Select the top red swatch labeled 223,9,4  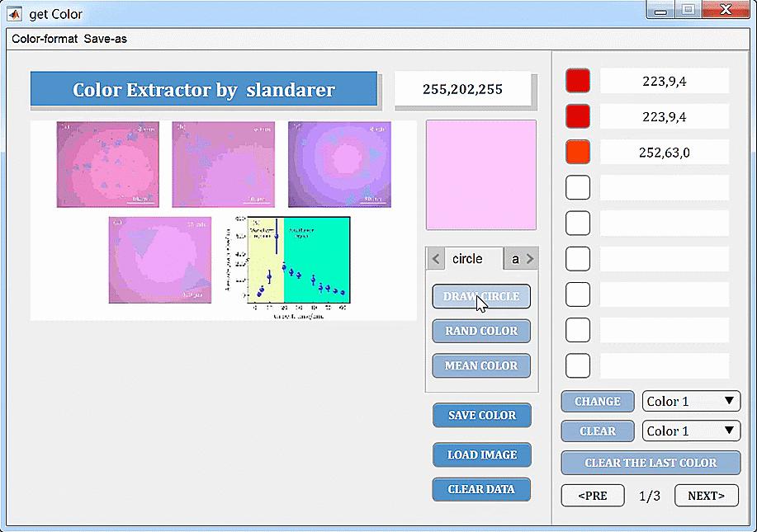click(x=577, y=80)
